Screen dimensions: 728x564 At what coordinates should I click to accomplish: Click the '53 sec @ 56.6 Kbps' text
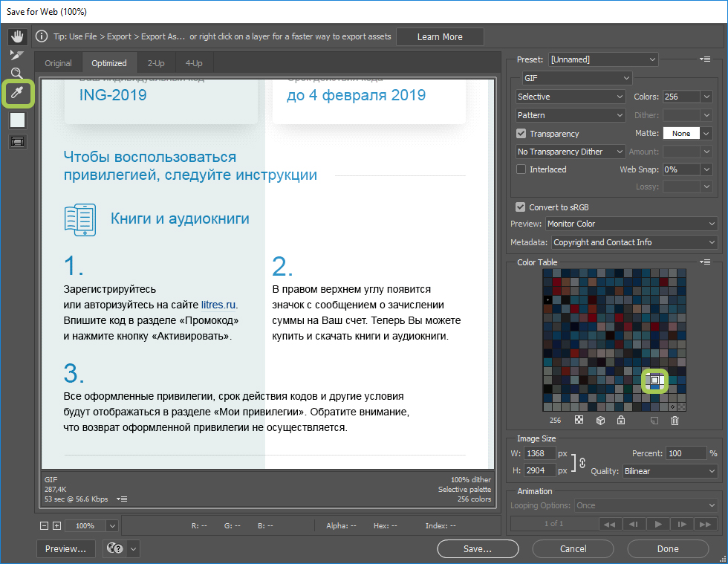pos(76,499)
